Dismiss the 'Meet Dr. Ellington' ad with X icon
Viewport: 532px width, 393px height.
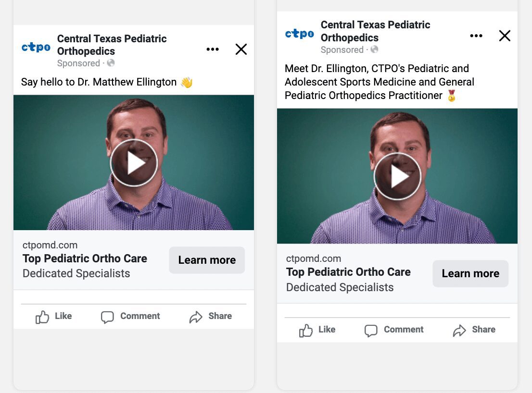click(505, 36)
